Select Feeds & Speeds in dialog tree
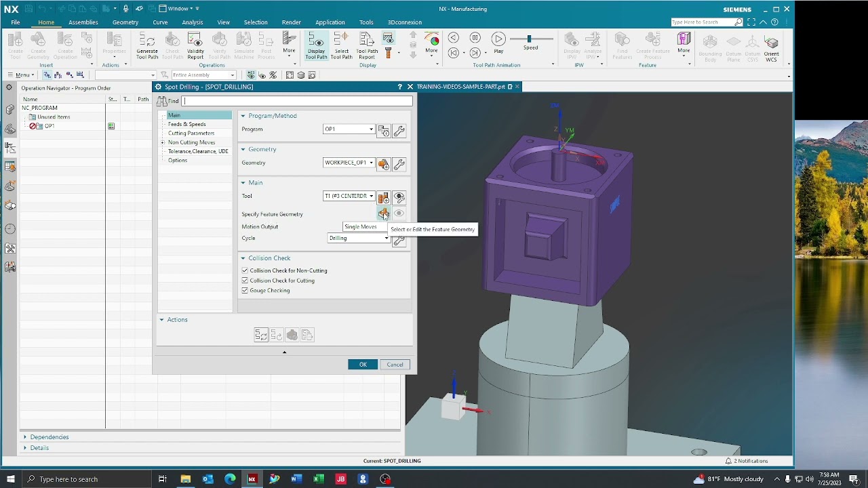Screen dimensions: 868x488 click(x=186, y=124)
